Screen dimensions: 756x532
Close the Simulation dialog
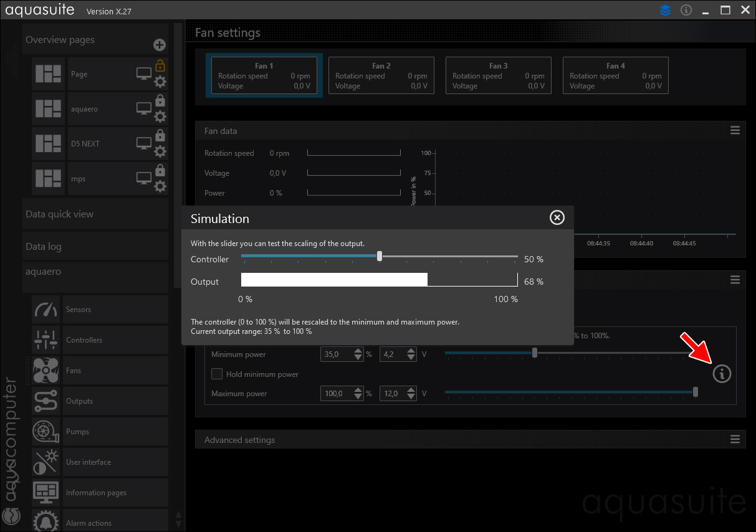(x=557, y=217)
